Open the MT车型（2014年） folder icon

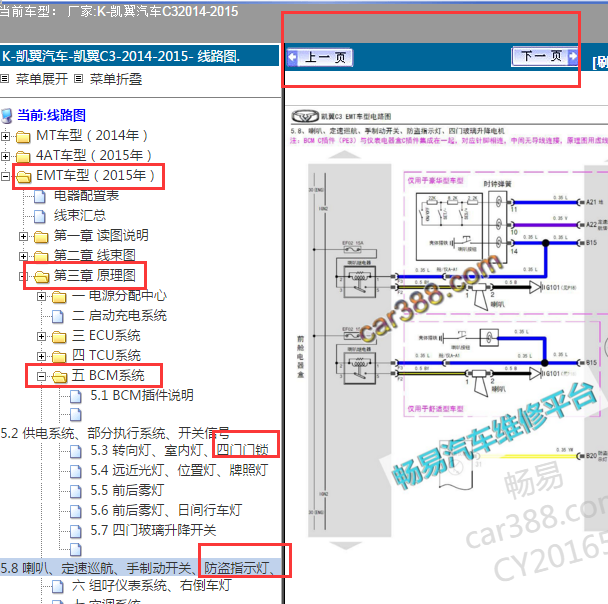click(x=23, y=136)
